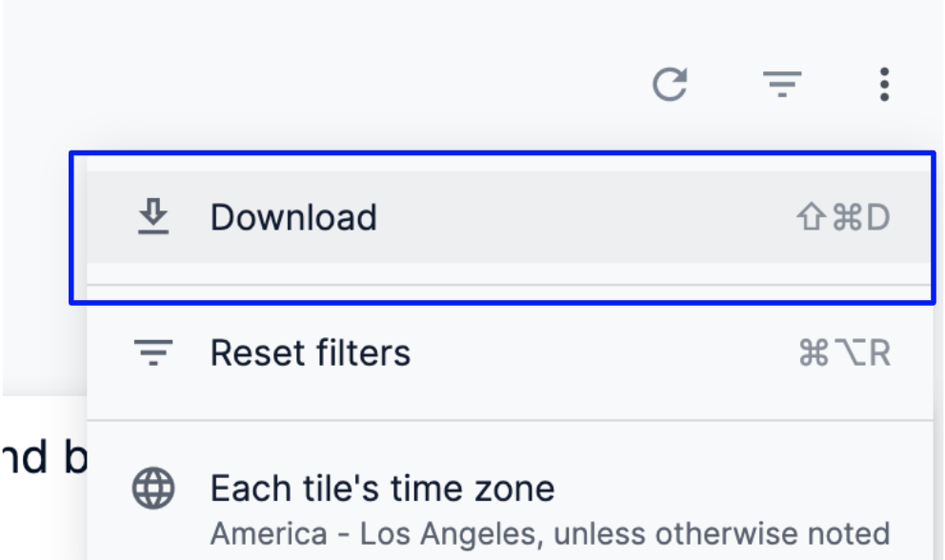Click the download arrow icon in menu

(152, 217)
